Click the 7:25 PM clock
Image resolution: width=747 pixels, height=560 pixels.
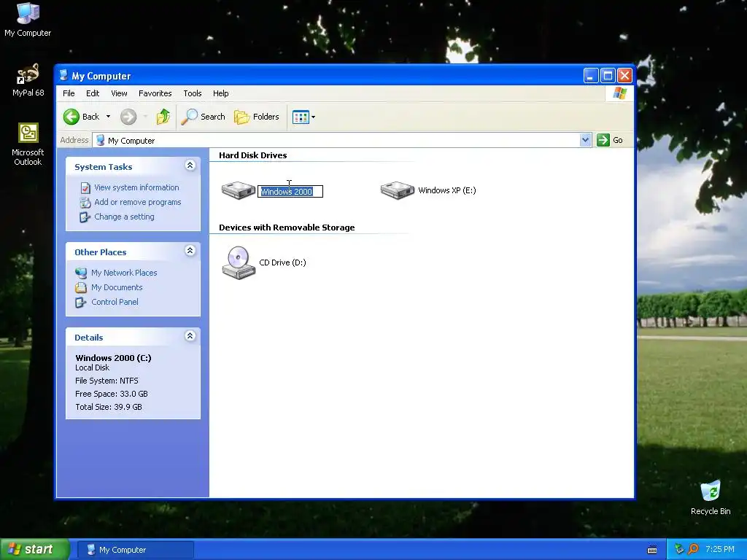click(x=720, y=550)
